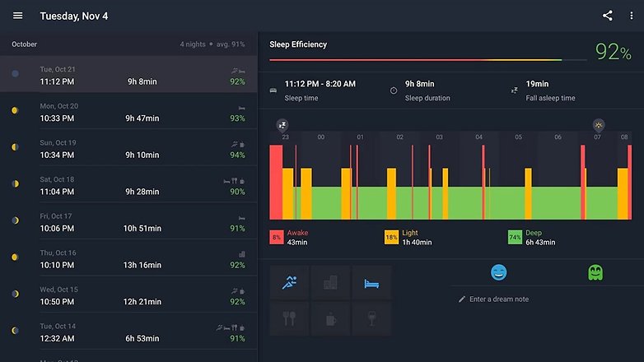Image resolution: width=644 pixels, height=362 pixels.
Task: Click the pencil icon beside dream note
Action: (x=462, y=299)
